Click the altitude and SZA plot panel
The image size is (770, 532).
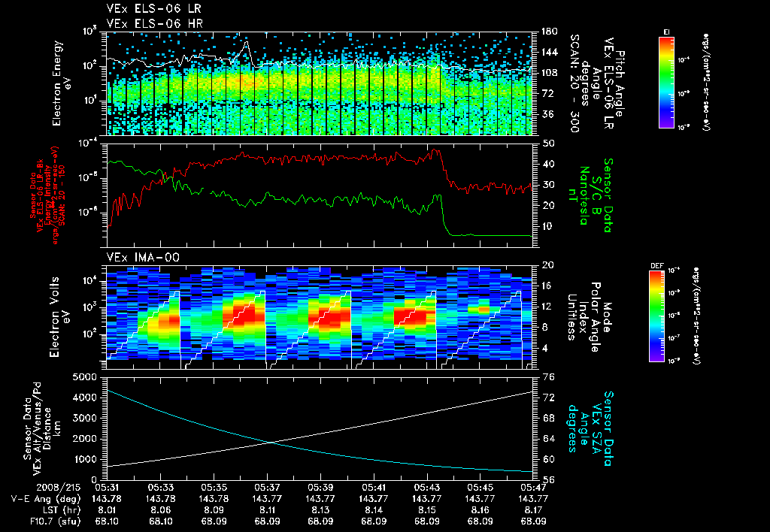[x=320, y=428]
